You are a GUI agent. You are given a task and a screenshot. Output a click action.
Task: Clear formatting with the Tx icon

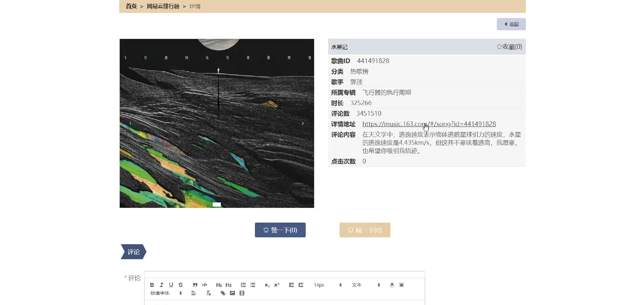click(x=208, y=293)
